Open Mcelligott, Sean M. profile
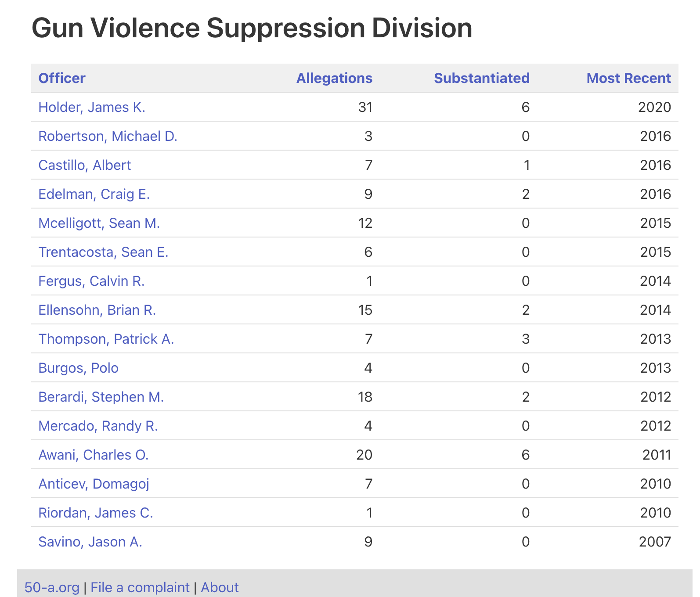This screenshot has width=700, height=597. pyautogui.click(x=99, y=223)
